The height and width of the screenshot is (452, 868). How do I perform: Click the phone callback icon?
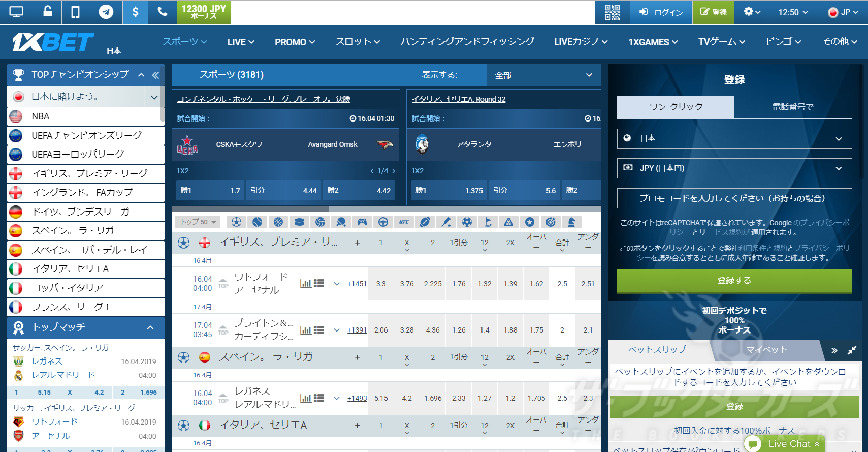pos(163,12)
